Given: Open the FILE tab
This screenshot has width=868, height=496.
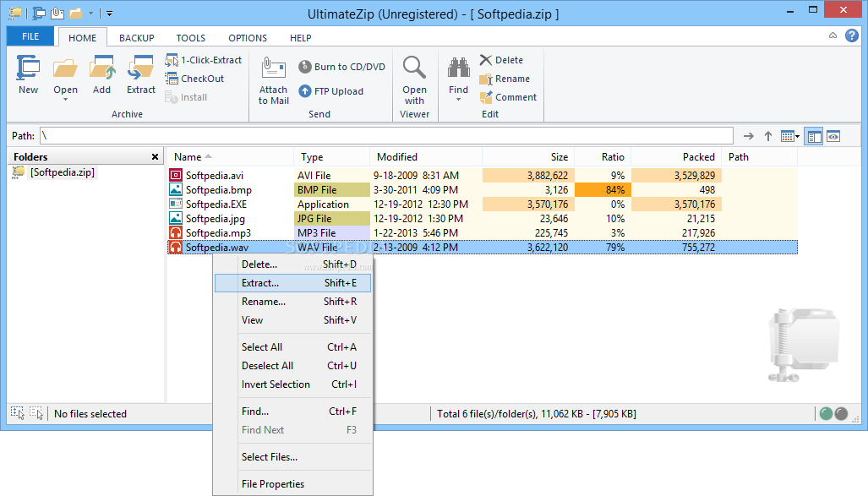Looking at the screenshot, I should click(30, 36).
